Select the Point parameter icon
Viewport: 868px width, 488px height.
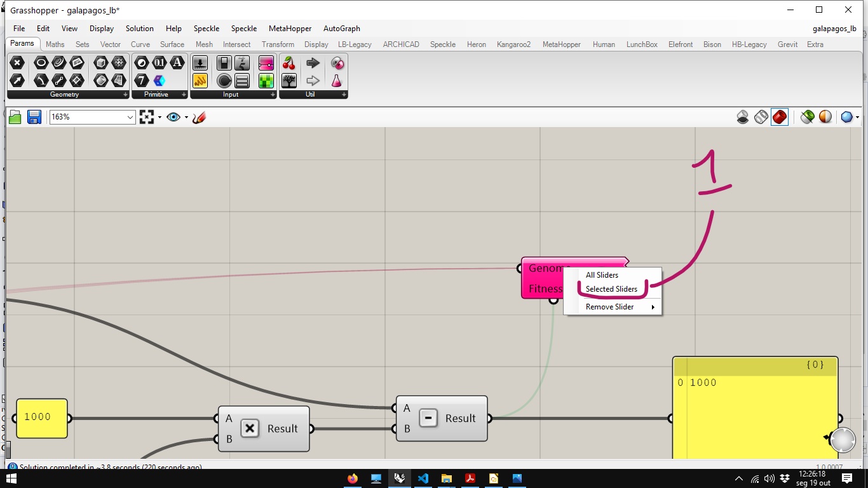[x=17, y=62]
